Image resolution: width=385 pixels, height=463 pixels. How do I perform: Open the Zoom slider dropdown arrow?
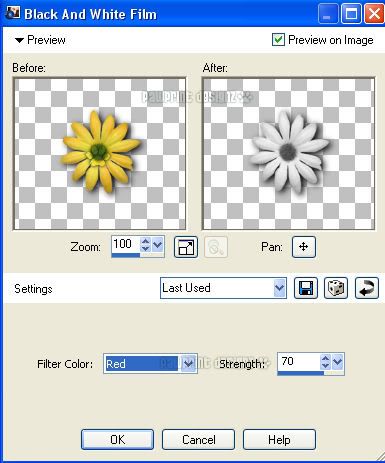tap(157, 245)
